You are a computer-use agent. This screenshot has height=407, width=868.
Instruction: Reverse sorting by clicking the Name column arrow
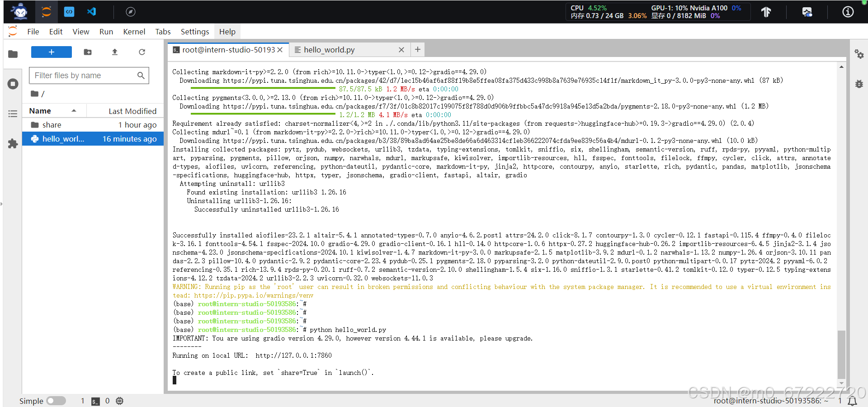point(75,110)
